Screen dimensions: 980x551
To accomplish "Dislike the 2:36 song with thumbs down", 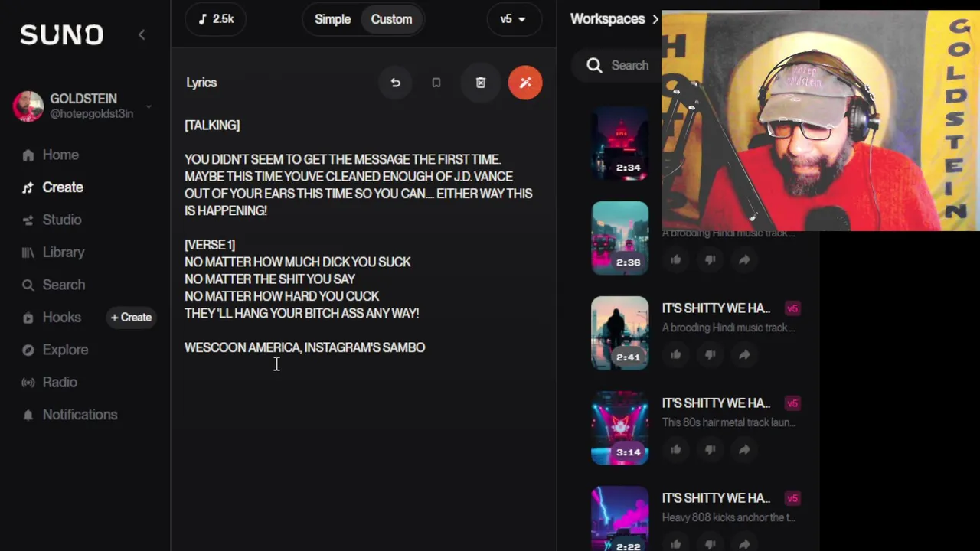I will 710,260.
